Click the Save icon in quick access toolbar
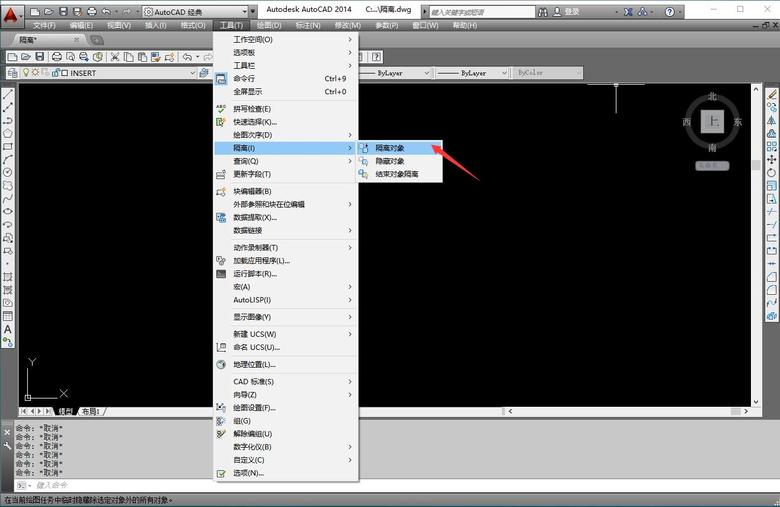Image resolution: width=780 pixels, height=507 pixels. [62, 11]
